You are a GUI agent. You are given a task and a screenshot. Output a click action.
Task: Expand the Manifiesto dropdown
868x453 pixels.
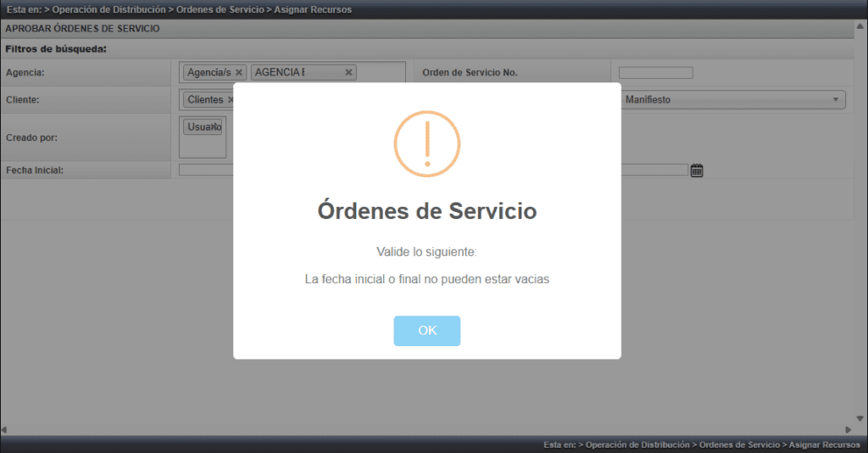[732, 100]
